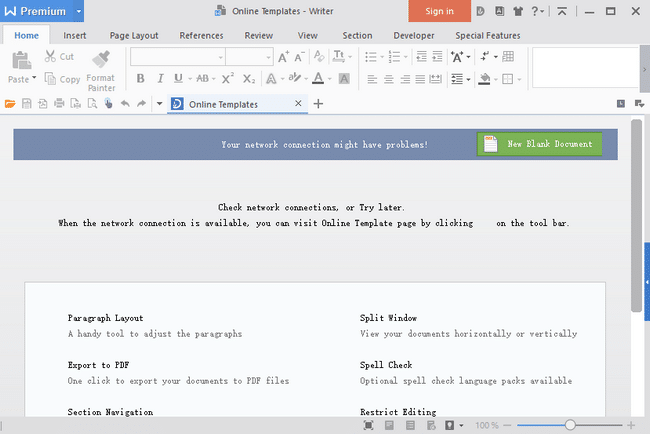Apply paragraph shading fill bucket
This screenshot has width=650, height=434.
point(484,79)
